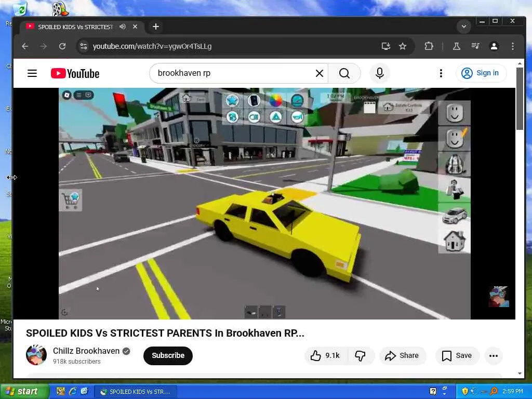The image size is (532, 399).
Task: Click the scrollbar up arrow
Action: point(520,63)
